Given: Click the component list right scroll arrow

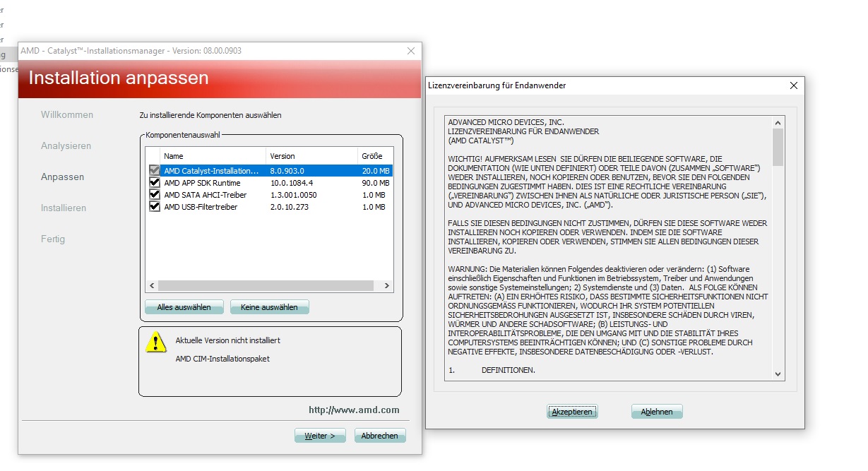Looking at the screenshot, I should pyautogui.click(x=387, y=285).
